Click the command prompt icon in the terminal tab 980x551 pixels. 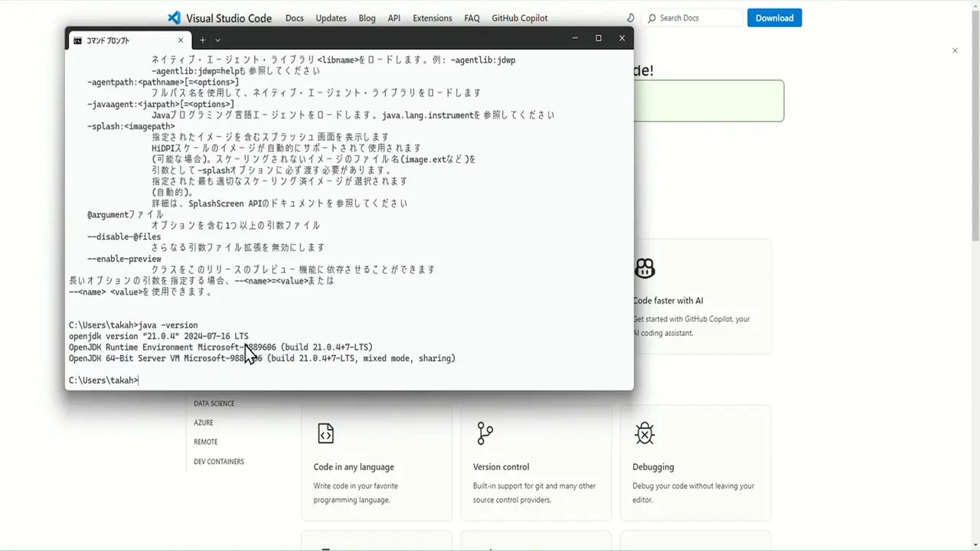(x=77, y=40)
